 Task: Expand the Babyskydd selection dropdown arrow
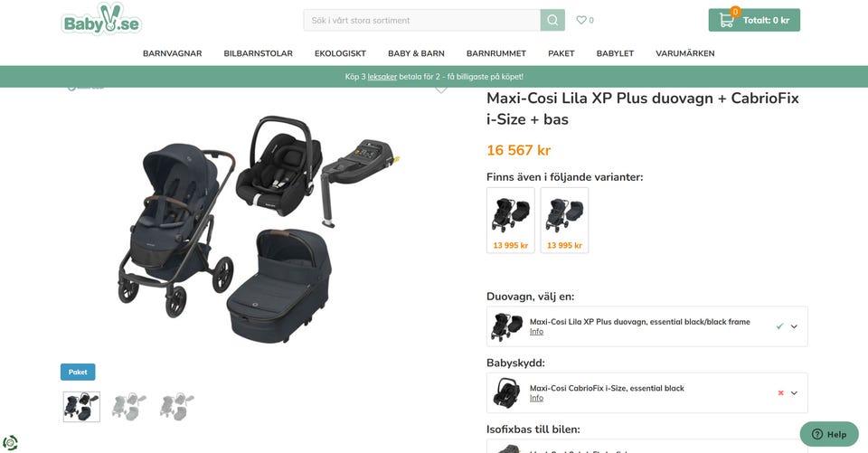(x=794, y=393)
